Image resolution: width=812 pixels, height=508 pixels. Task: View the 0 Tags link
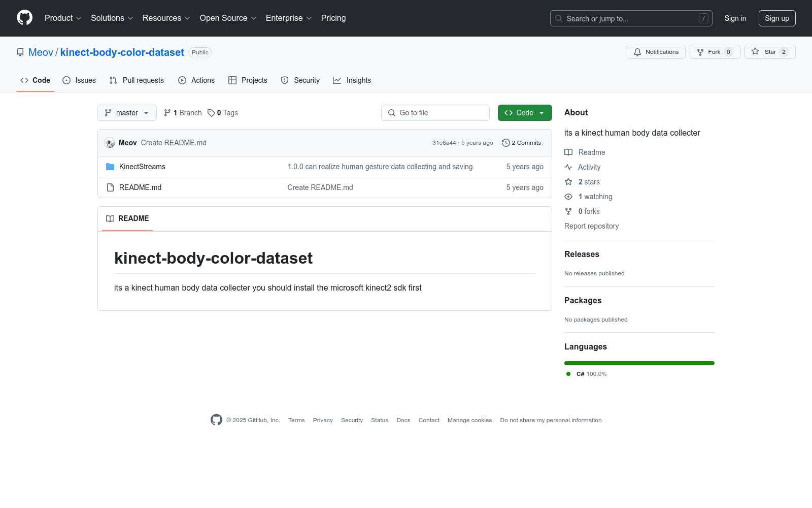point(223,113)
